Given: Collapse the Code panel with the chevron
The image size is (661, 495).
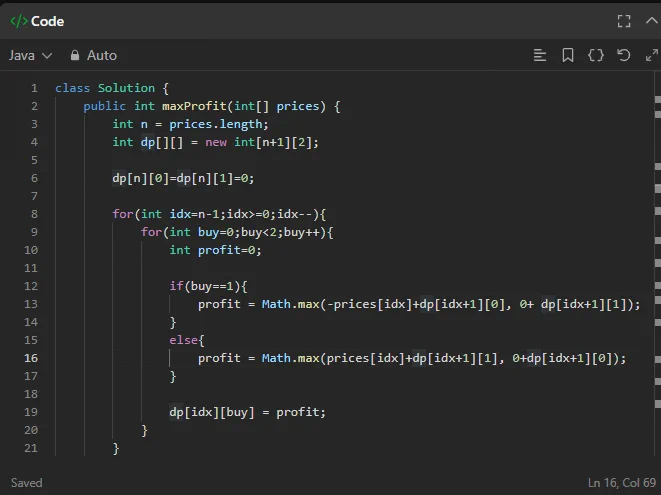Looking at the screenshot, I should 652,20.
